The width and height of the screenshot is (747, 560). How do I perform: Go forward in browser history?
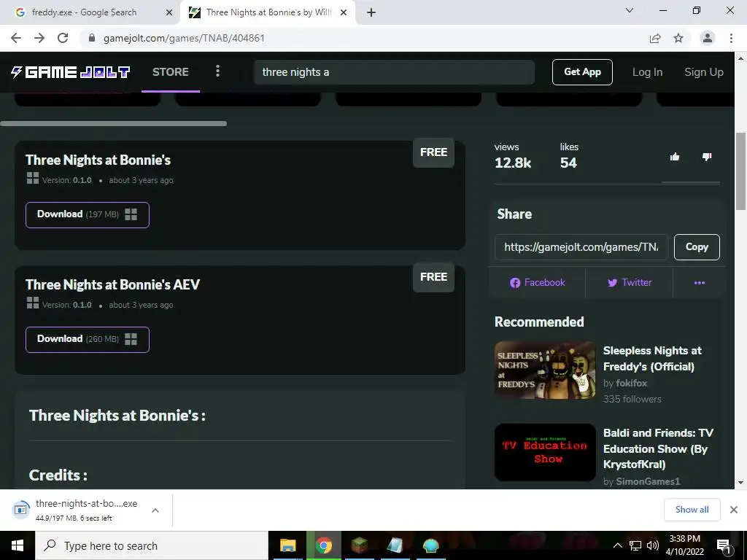point(39,38)
